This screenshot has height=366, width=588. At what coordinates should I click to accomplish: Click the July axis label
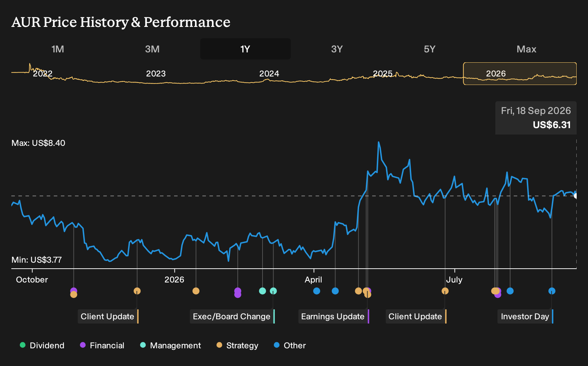454,280
